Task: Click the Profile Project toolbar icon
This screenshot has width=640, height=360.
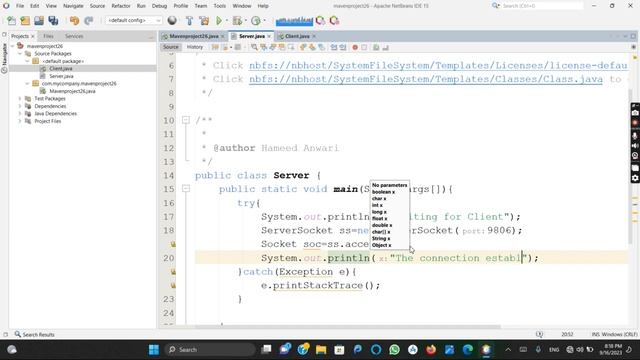Action: click(x=256, y=20)
